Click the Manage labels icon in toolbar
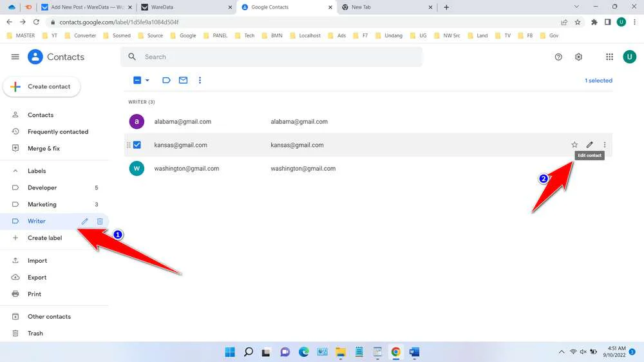Screen dimensions: 644x362 coord(166,81)
